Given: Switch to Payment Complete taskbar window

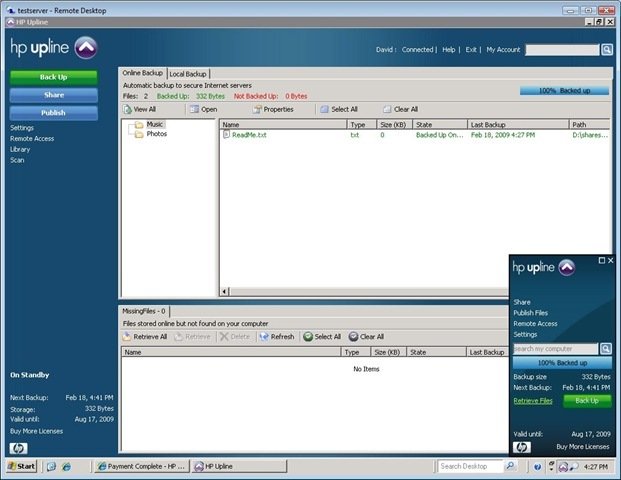Looking at the screenshot, I should coord(142,467).
